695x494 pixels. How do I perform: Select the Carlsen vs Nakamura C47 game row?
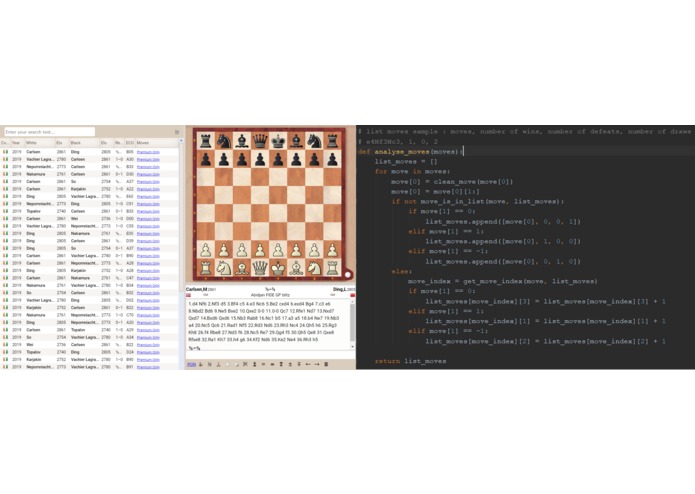[x=90, y=278]
